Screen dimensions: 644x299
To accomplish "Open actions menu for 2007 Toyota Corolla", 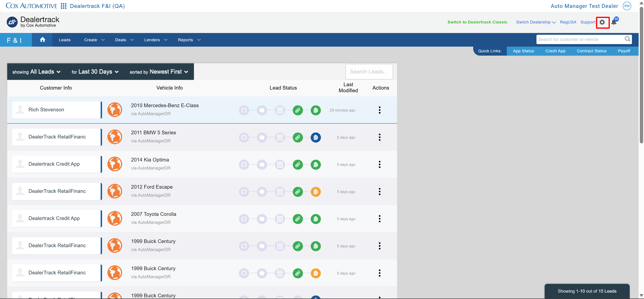I will coord(379,219).
